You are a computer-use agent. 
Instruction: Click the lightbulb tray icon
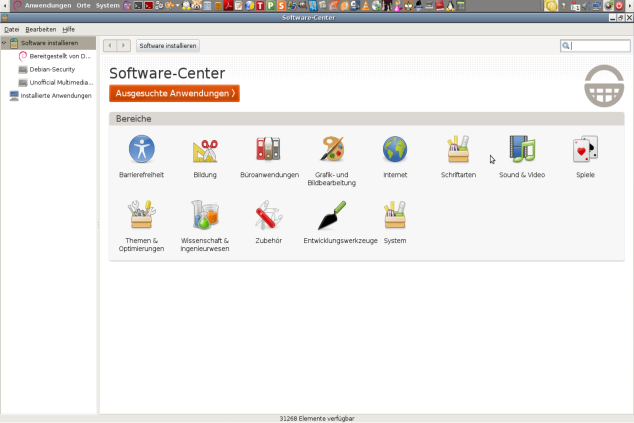point(564,6)
